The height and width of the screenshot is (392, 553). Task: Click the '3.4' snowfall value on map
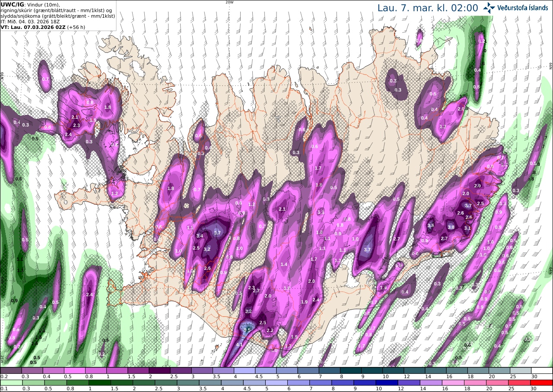[200, 236]
